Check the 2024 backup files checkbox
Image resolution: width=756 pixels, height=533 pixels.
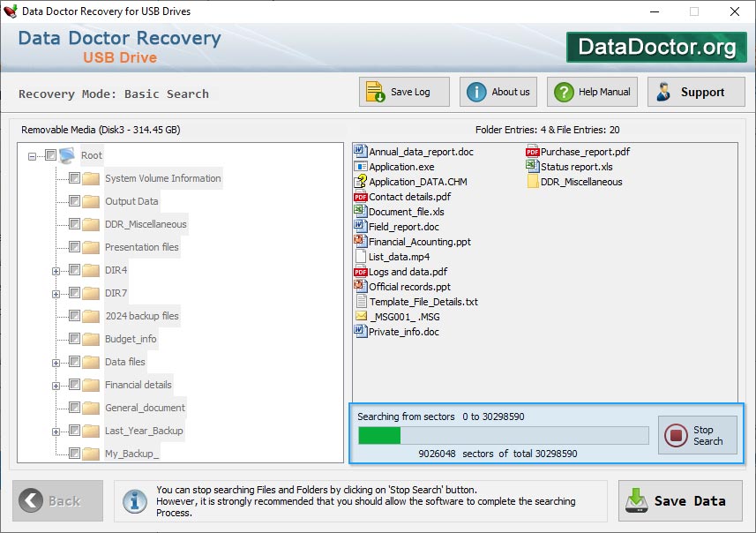[74, 315]
